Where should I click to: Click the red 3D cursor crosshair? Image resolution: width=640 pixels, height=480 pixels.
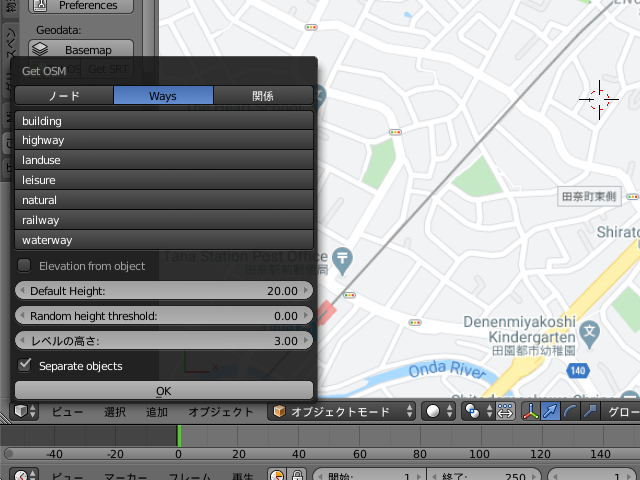click(599, 100)
